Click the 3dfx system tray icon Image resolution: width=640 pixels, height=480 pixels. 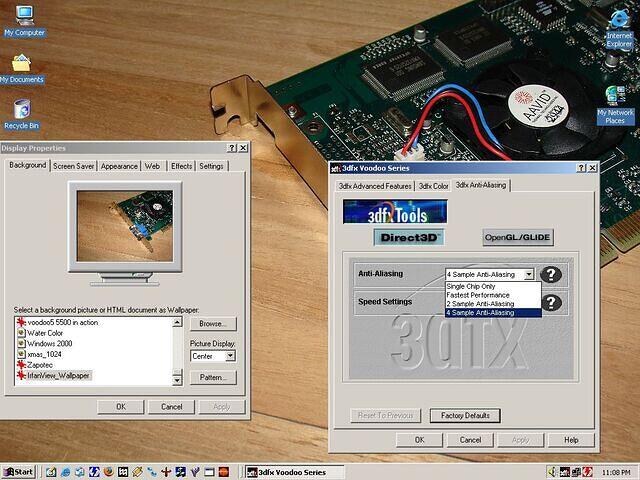pyautogui.click(x=565, y=472)
